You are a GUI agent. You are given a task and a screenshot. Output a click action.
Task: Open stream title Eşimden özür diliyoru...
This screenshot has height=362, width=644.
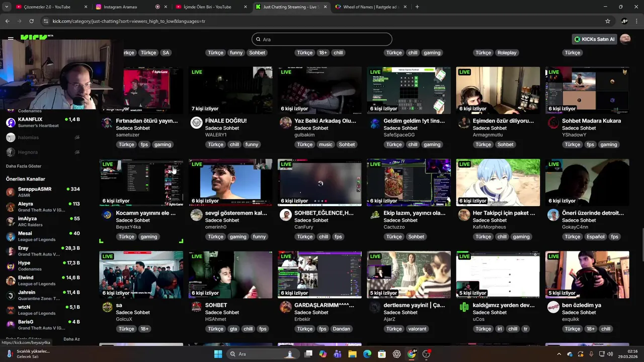point(503,121)
